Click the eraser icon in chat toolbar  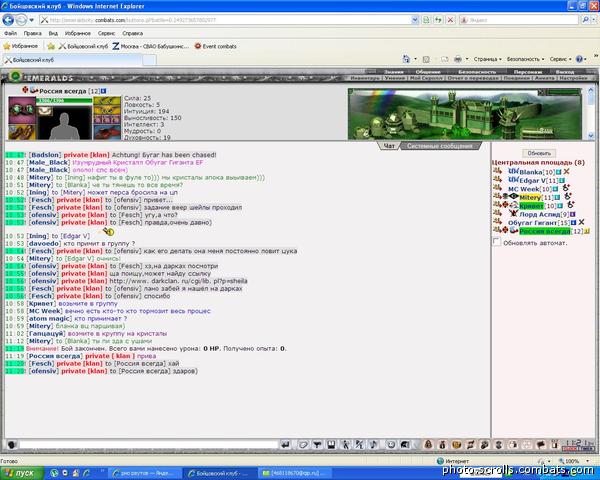point(303,444)
